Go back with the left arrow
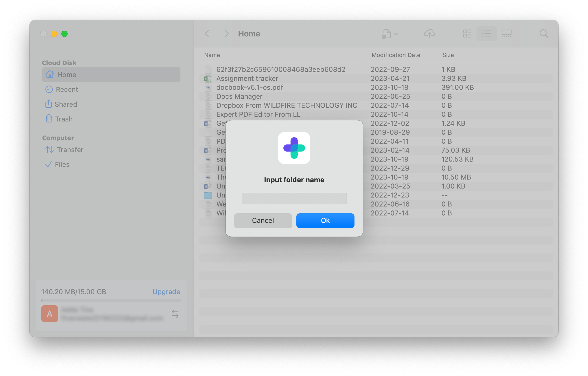 207,34
